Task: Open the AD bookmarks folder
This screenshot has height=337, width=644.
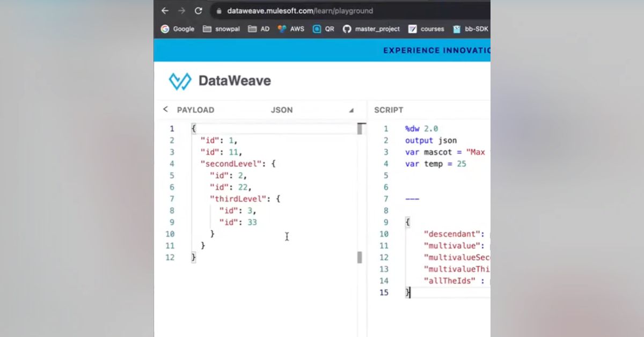Action: click(258, 29)
